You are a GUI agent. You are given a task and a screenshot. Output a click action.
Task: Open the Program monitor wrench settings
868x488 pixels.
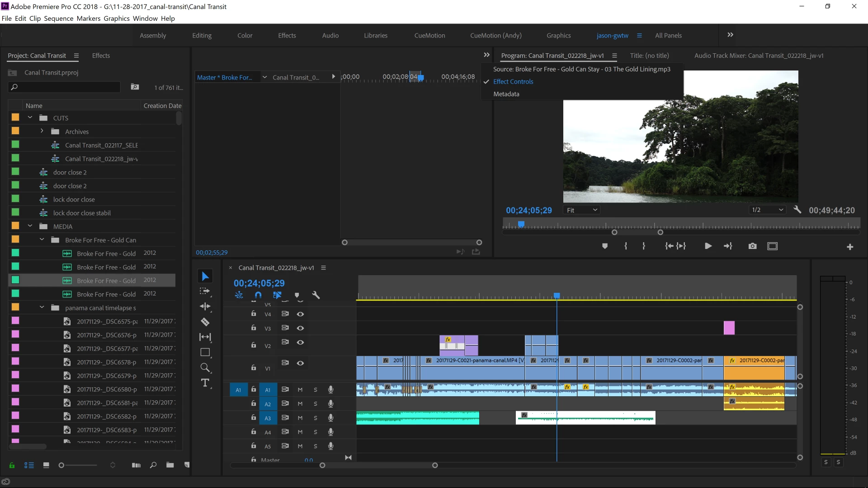click(797, 210)
